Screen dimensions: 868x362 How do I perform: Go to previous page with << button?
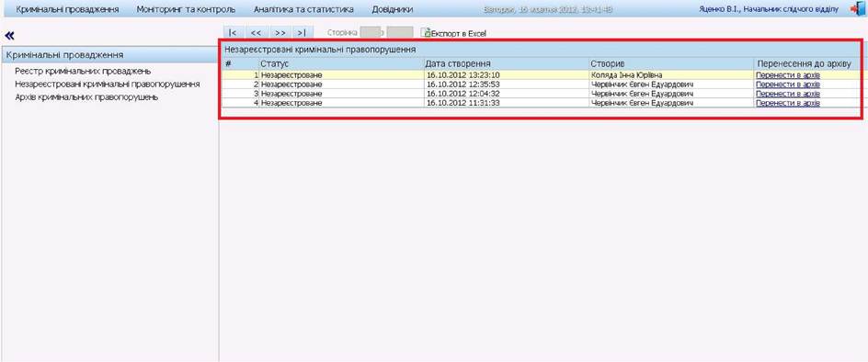(256, 33)
